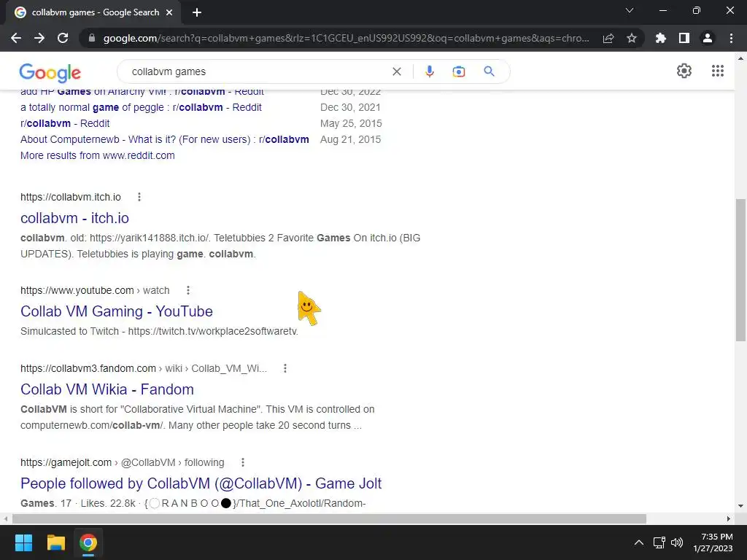The width and height of the screenshot is (747, 560).
Task: Focus the address bar URL
Action: pos(345,38)
